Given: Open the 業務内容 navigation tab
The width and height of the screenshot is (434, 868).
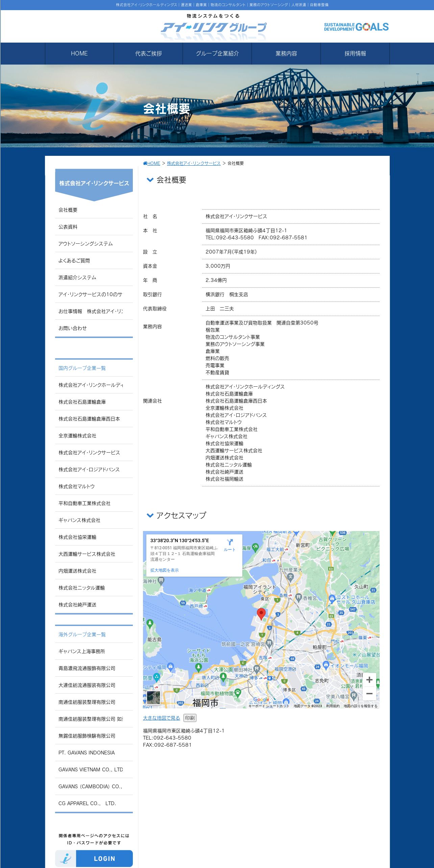Looking at the screenshot, I should tap(286, 53).
